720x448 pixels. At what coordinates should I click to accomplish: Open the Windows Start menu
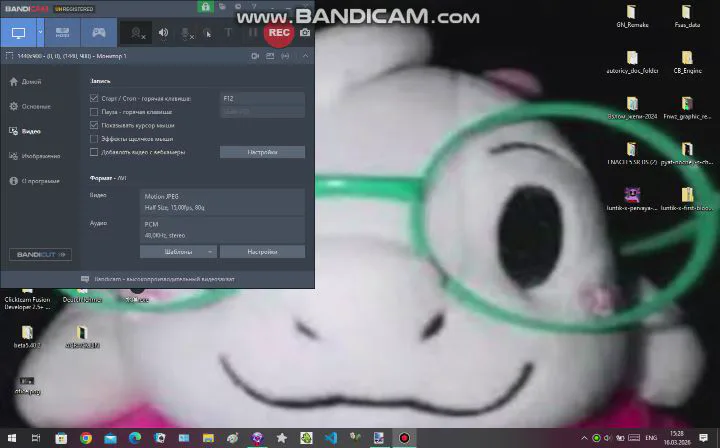[x=11, y=438]
